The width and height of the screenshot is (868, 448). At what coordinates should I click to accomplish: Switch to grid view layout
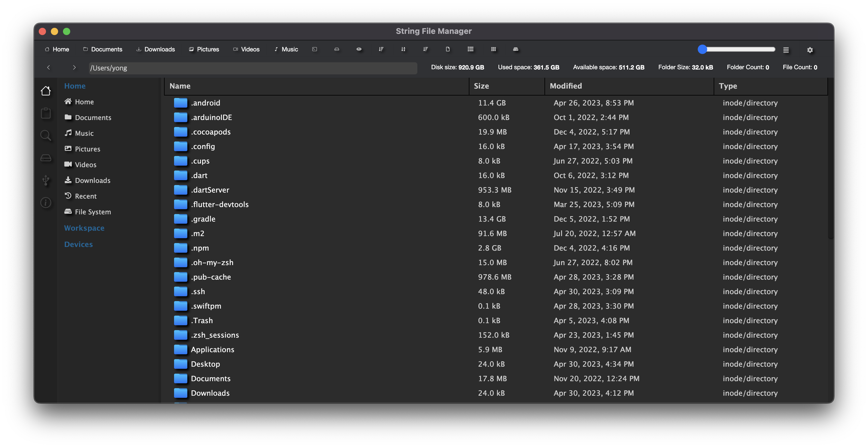[493, 49]
